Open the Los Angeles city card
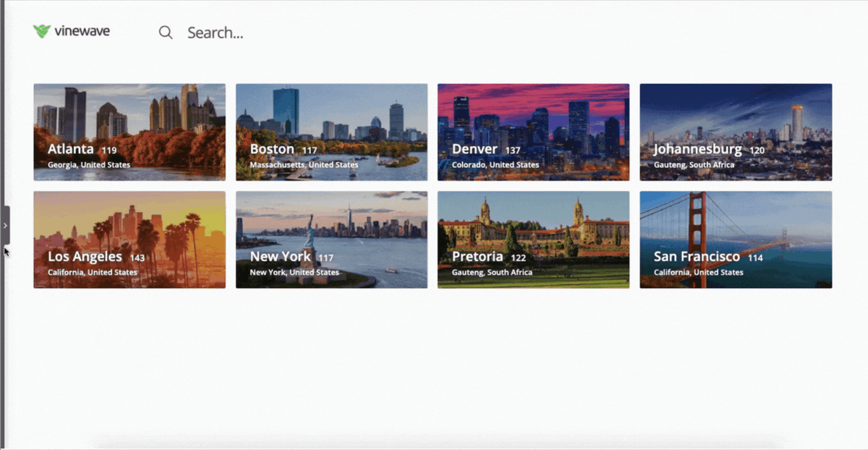The width and height of the screenshot is (868, 450). point(129,239)
